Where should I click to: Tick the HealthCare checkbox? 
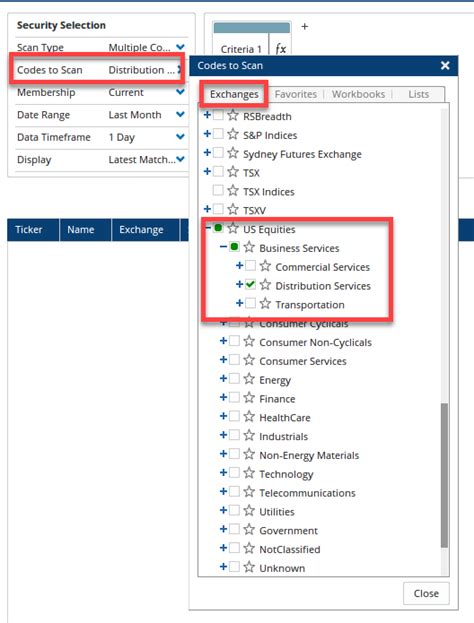234,416
